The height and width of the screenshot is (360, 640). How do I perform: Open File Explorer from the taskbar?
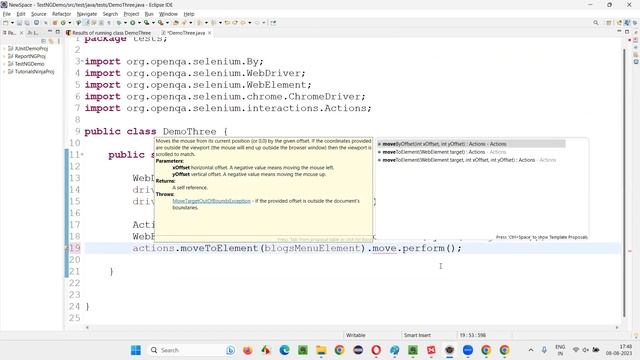click(x=321, y=350)
